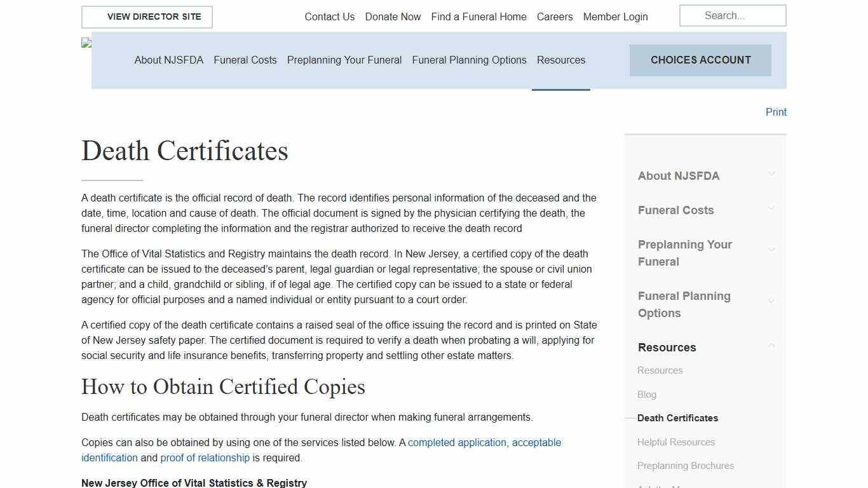Open Blog from the sidebar
This screenshot has width=868, height=488.
[x=646, y=394]
